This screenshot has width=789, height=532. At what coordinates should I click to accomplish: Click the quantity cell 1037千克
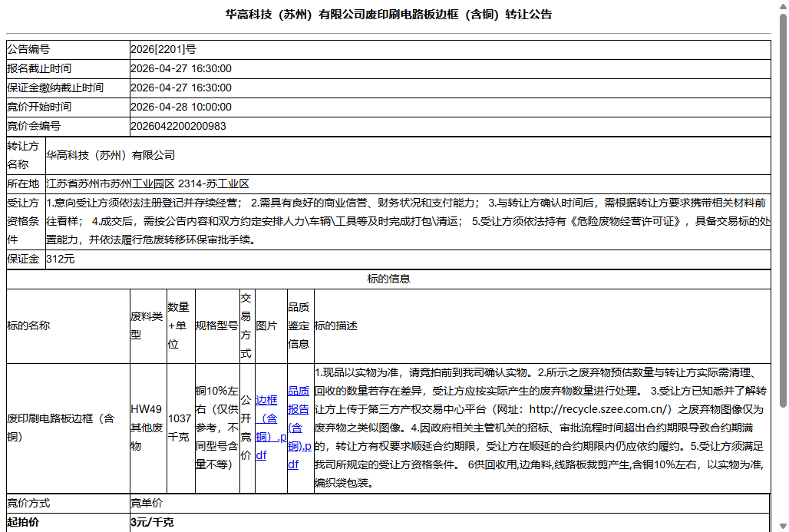tap(181, 428)
